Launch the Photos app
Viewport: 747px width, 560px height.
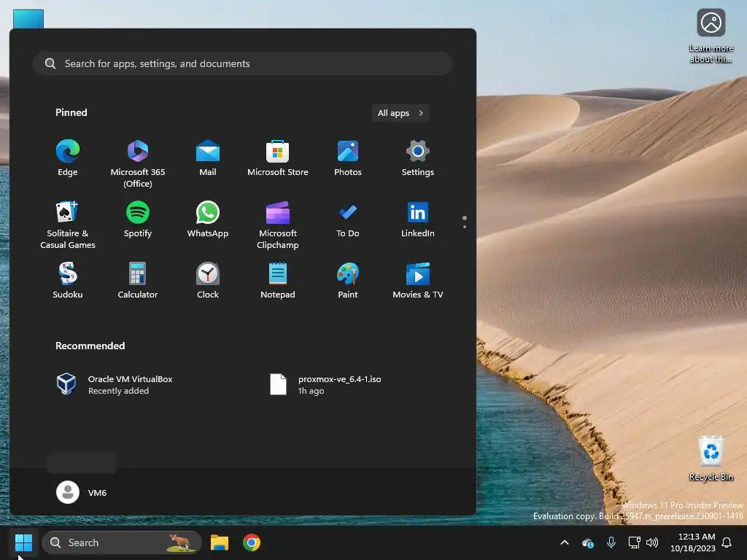click(348, 159)
